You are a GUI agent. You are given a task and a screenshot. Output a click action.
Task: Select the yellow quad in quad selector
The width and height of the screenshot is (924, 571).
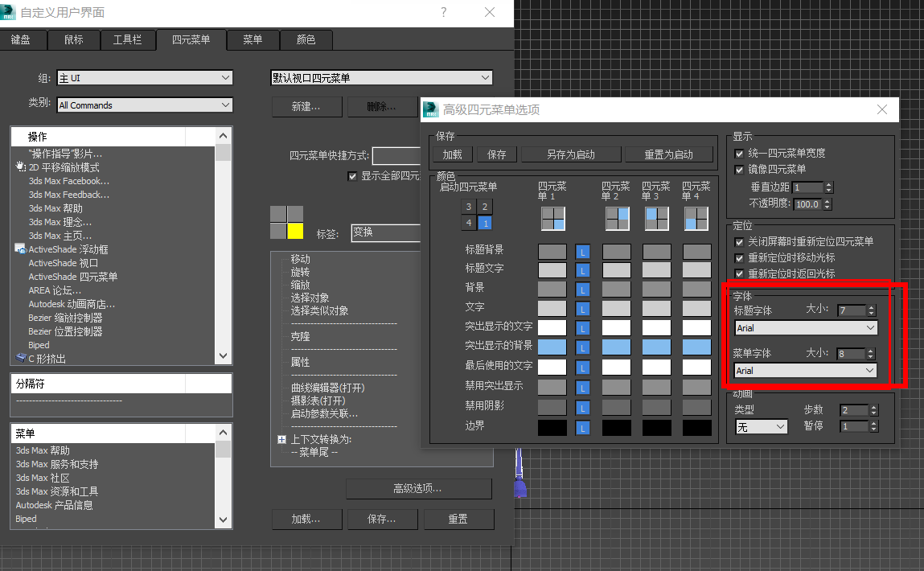click(x=295, y=231)
